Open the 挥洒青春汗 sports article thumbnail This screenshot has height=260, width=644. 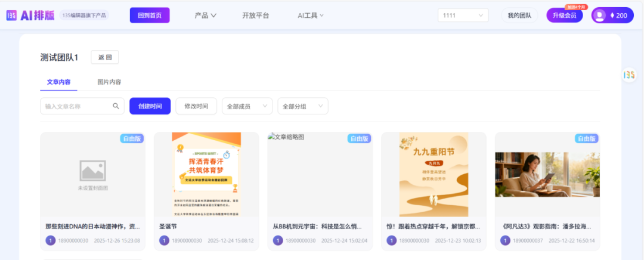point(206,174)
